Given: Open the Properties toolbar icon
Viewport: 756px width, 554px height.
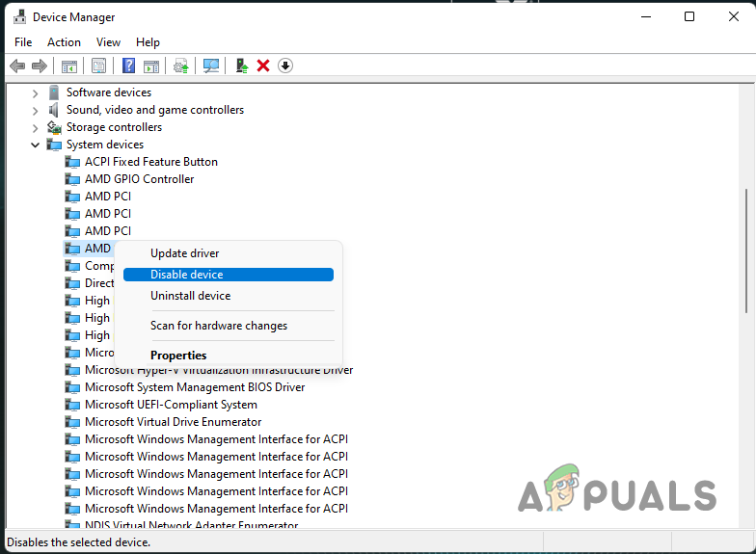Looking at the screenshot, I should pos(98,66).
